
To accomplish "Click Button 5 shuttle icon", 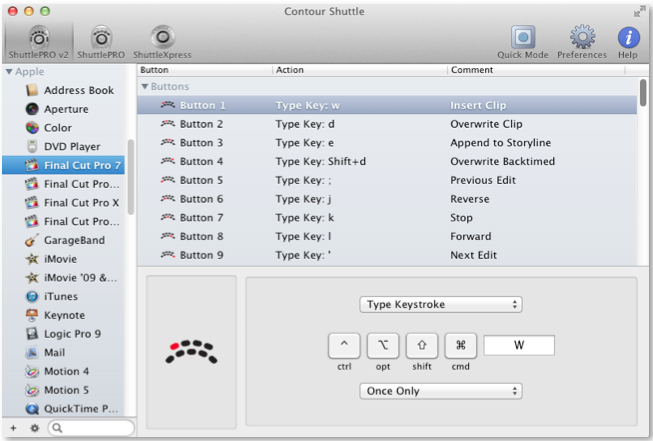I will [x=168, y=180].
